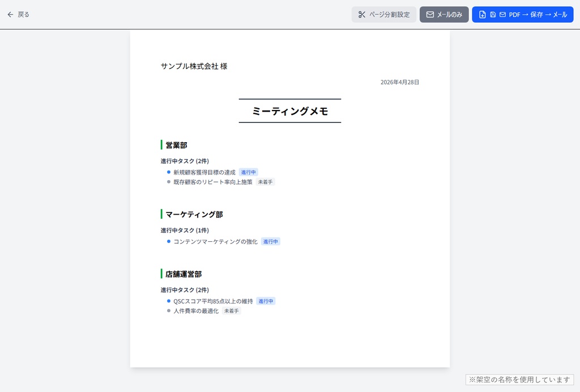Run PDF → 保存 → メール action
This screenshot has height=392, width=580.
click(x=522, y=14)
